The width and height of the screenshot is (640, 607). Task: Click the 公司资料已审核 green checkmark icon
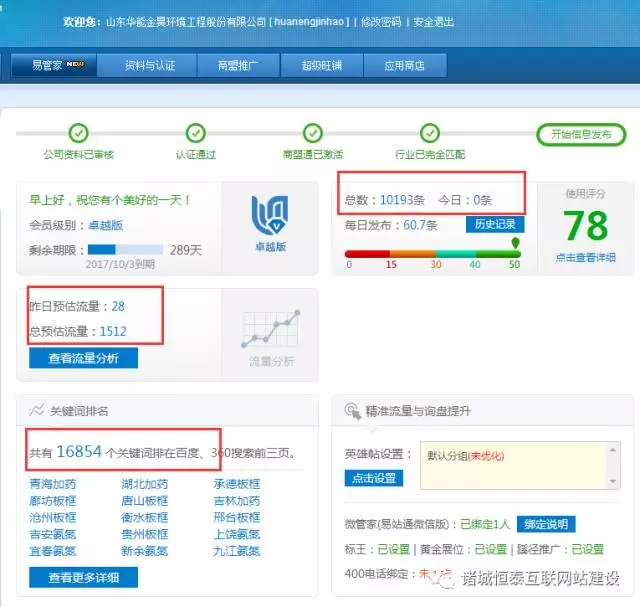click(78, 134)
